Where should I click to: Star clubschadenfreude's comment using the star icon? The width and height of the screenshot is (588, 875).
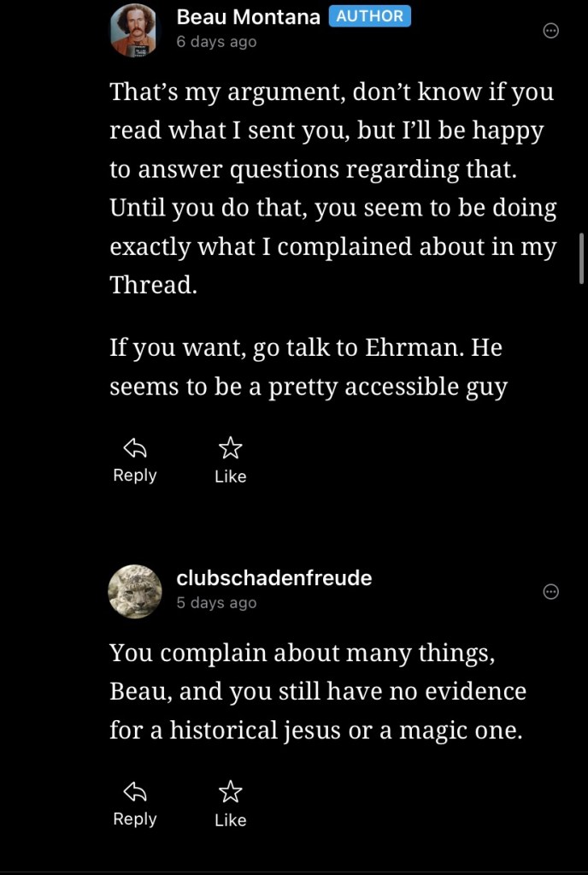click(x=230, y=791)
